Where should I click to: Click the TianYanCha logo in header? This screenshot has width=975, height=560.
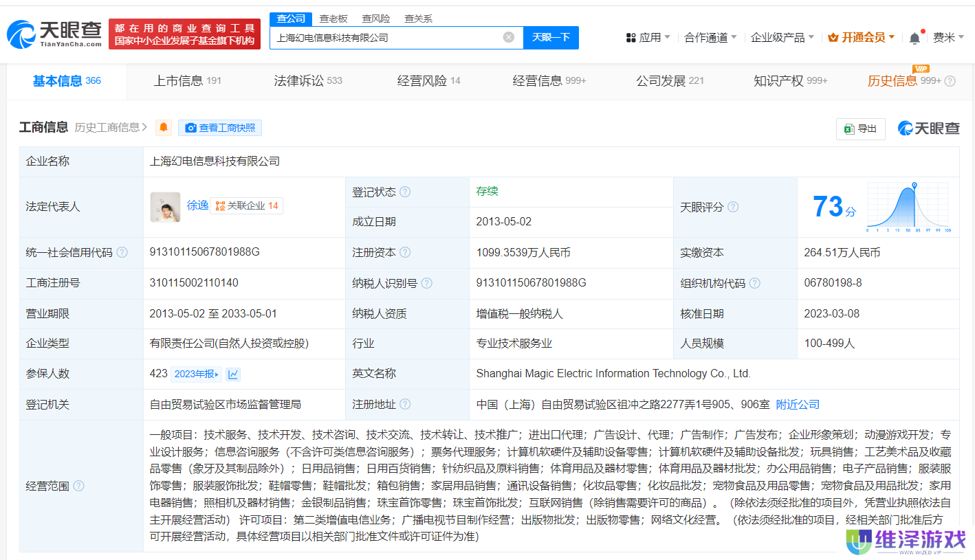[x=54, y=34]
